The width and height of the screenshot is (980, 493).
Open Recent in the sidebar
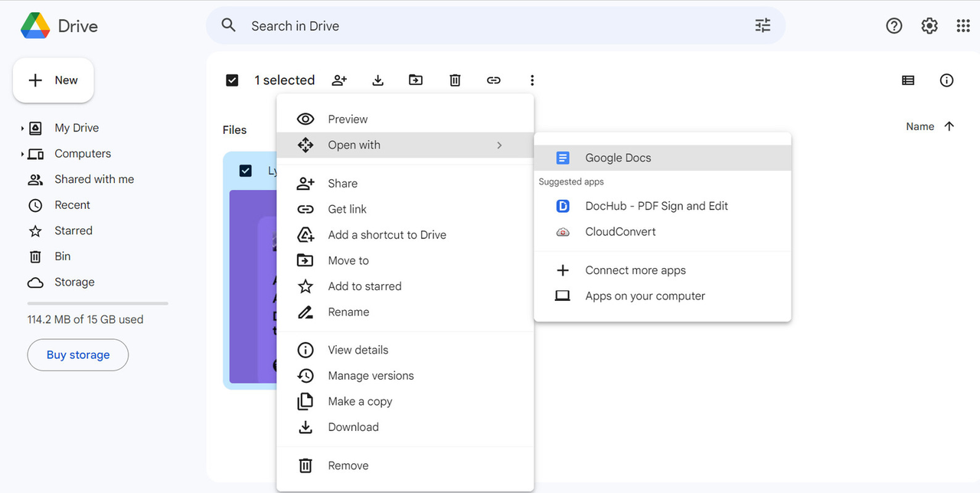pos(73,205)
